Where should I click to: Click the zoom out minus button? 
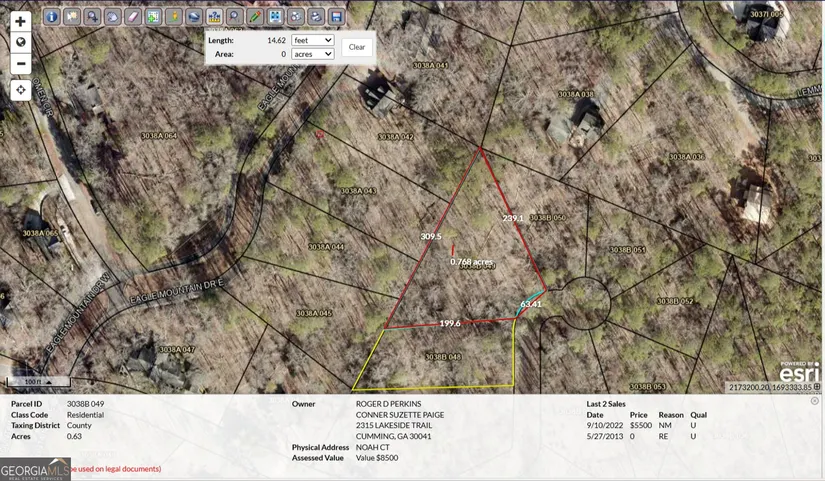pos(20,64)
